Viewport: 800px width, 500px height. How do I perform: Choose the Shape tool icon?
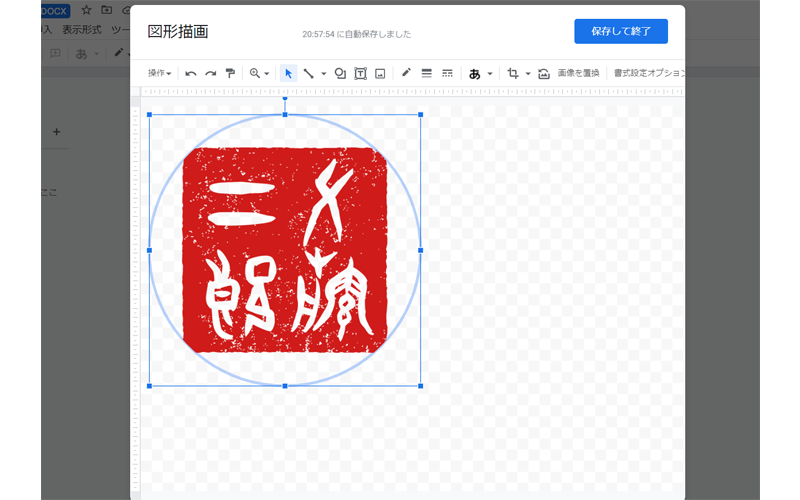(340, 73)
